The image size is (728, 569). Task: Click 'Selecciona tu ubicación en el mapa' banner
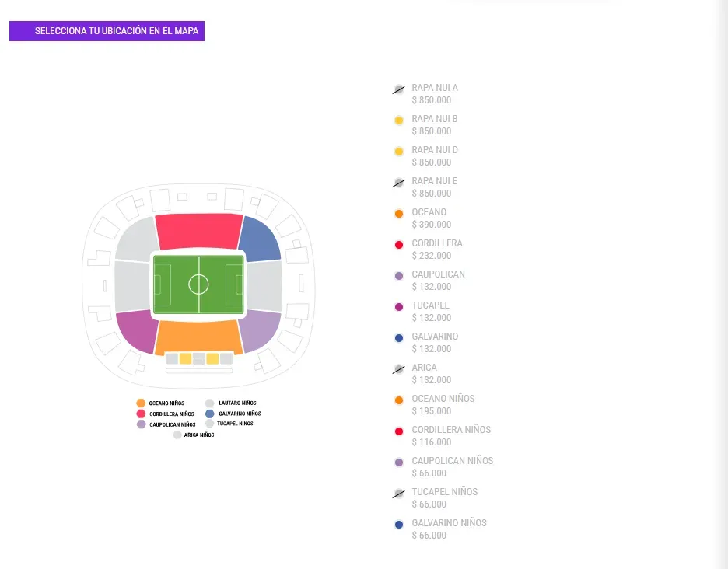[107, 31]
